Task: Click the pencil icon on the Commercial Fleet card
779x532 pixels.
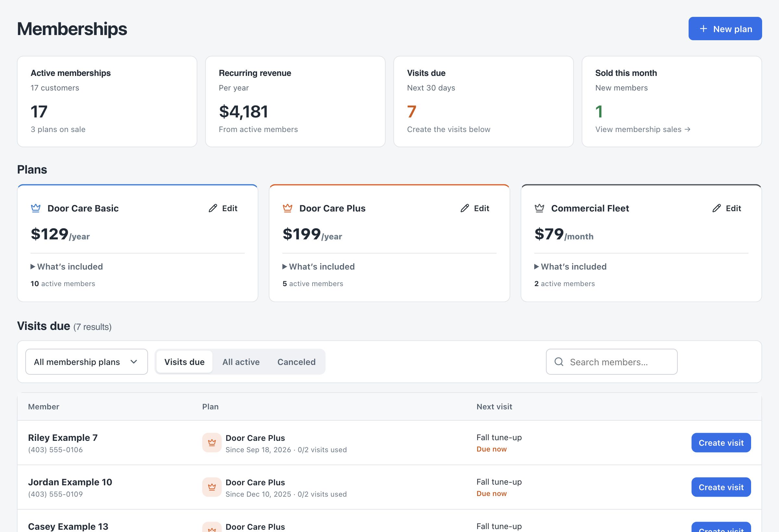Action: click(x=716, y=208)
